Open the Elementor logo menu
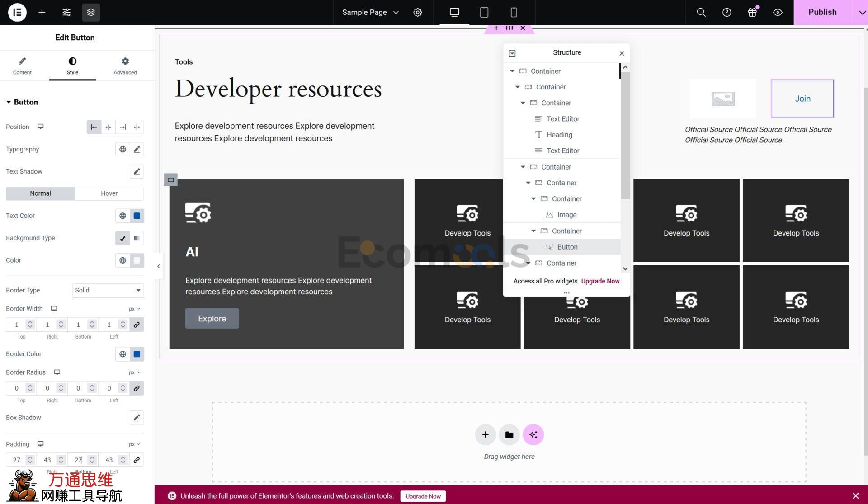The image size is (868, 504). click(x=17, y=12)
